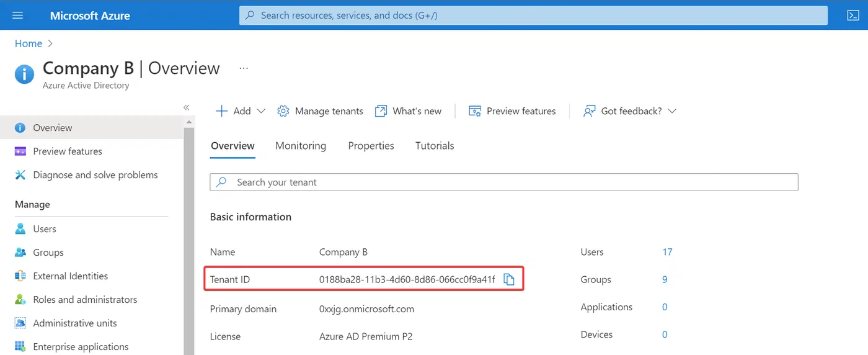Select Overview in the sidebar
This screenshot has height=355, width=868.
point(92,127)
